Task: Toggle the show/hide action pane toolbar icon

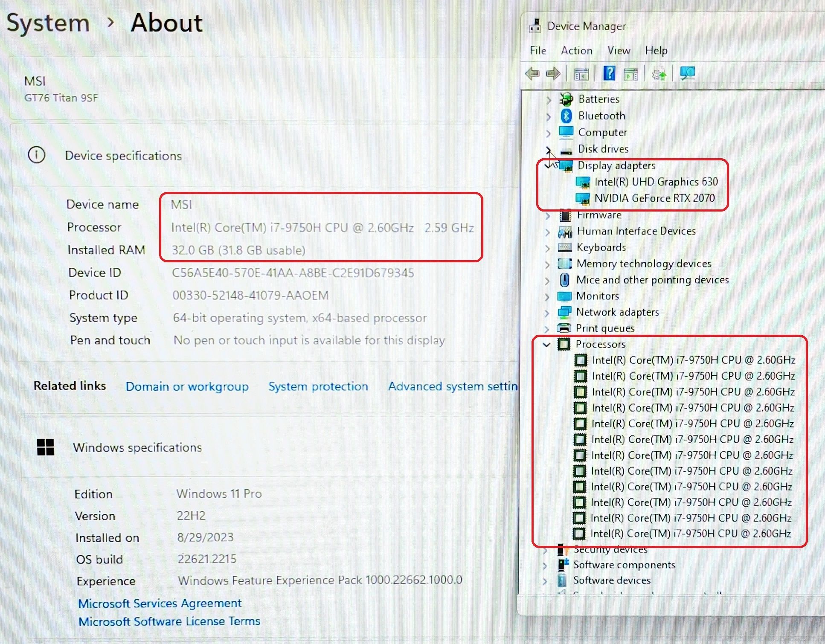Action: pyautogui.click(x=631, y=74)
